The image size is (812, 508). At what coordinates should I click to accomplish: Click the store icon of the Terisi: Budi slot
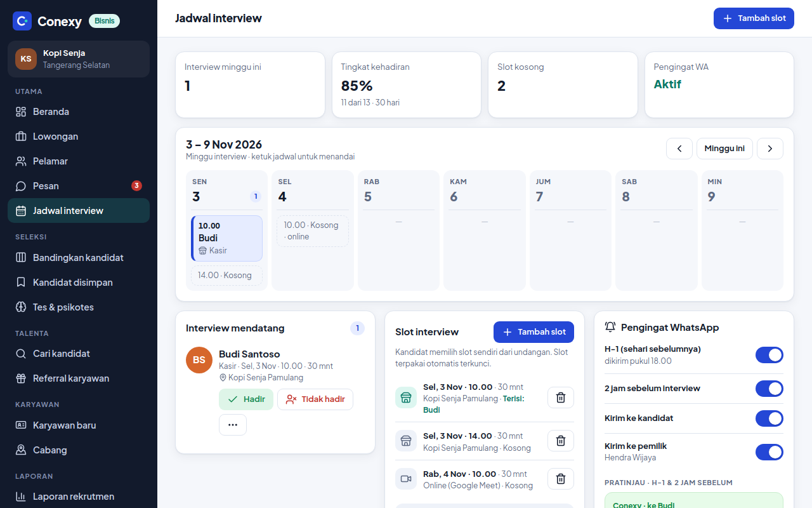(406, 398)
